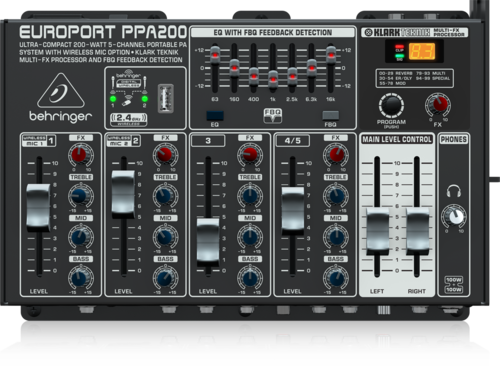Click the 4/5 channel number label
This screenshot has height=366, width=500.
[293, 141]
